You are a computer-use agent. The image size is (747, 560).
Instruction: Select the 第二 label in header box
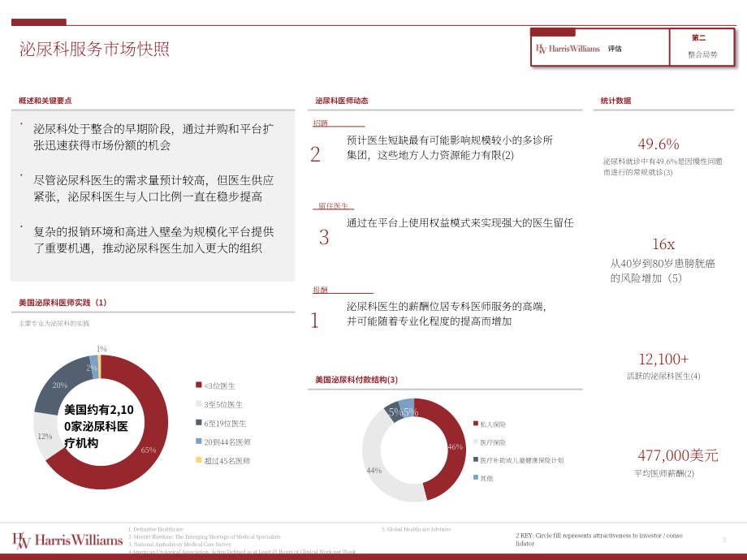(x=698, y=37)
